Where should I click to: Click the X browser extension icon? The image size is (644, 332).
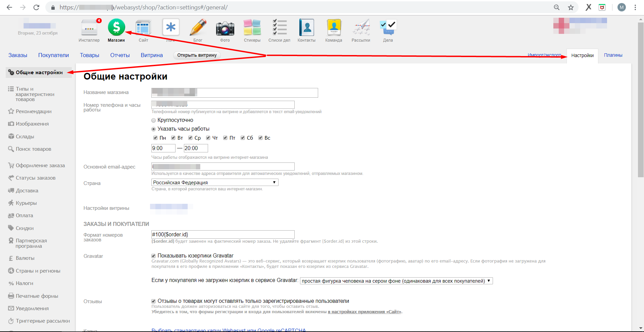tap(588, 7)
